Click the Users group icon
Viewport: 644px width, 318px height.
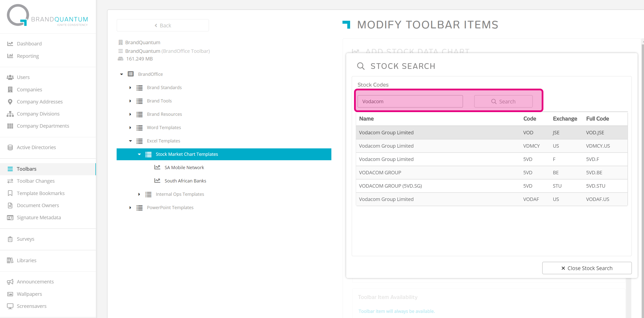(x=10, y=77)
